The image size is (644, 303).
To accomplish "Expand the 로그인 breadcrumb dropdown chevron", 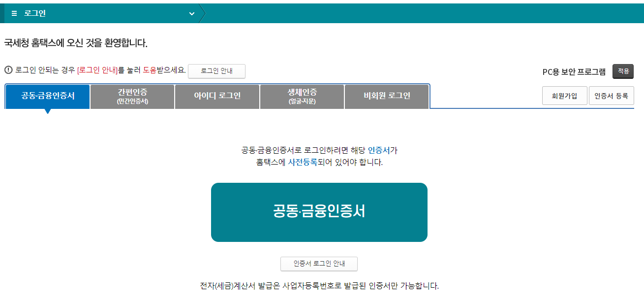I will 192,14.
